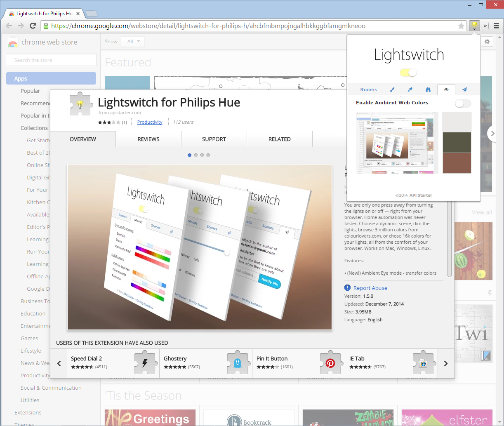The image size is (504, 426).
Task: Show hidden extensions via chevron overflow
Action: click(485, 26)
